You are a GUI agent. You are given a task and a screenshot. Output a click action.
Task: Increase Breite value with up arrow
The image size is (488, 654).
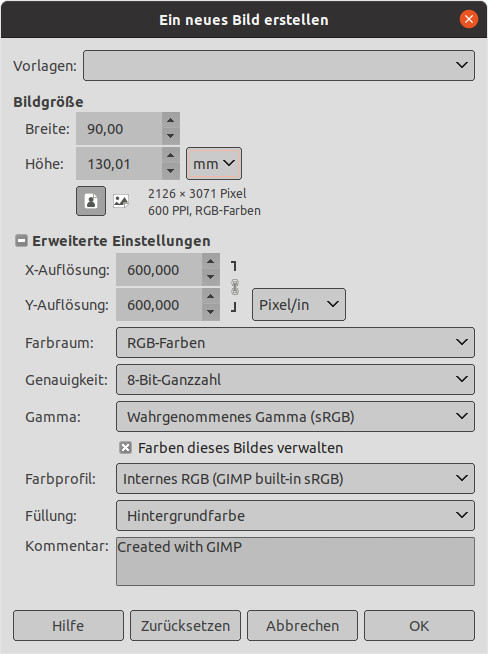(170, 121)
